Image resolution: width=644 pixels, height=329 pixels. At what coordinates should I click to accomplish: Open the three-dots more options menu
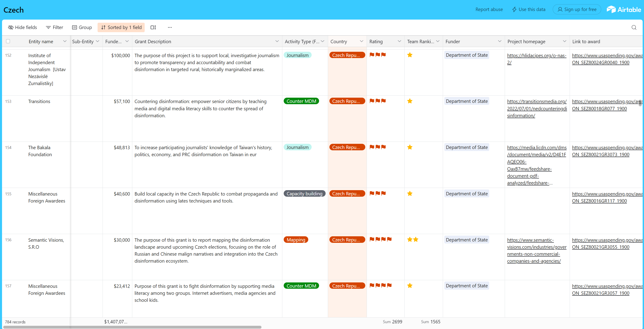click(170, 27)
